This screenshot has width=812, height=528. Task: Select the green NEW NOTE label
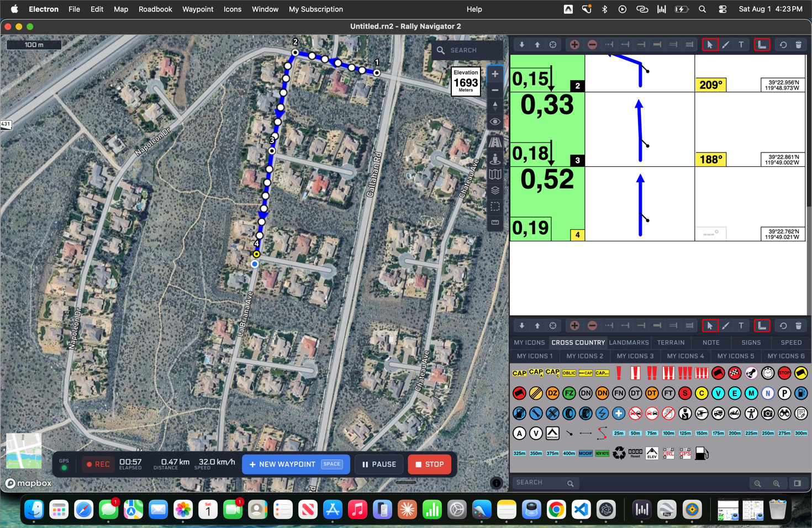pos(602,453)
